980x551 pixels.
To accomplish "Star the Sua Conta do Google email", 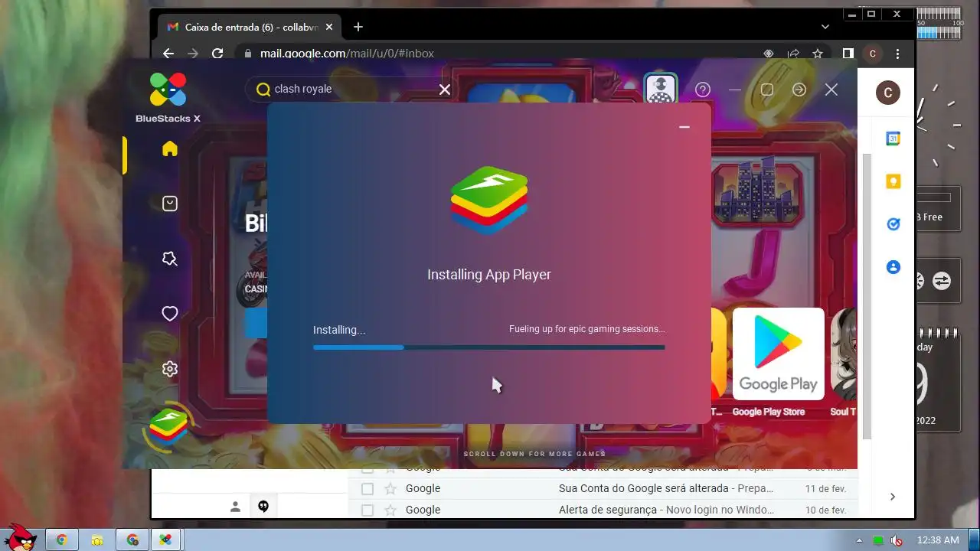I will click(390, 488).
